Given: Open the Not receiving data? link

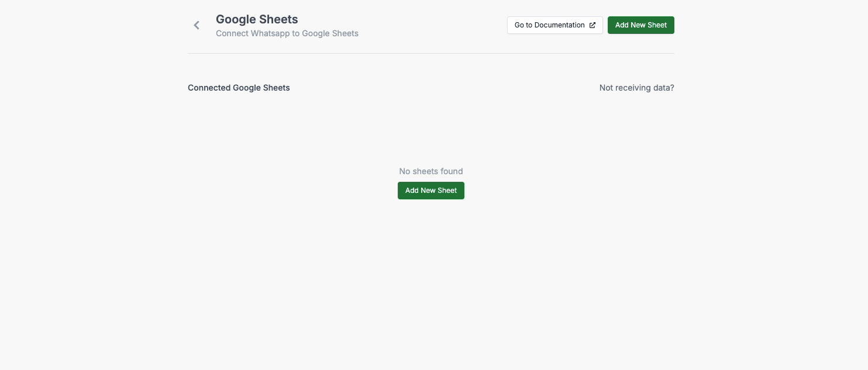Looking at the screenshot, I should 636,88.
